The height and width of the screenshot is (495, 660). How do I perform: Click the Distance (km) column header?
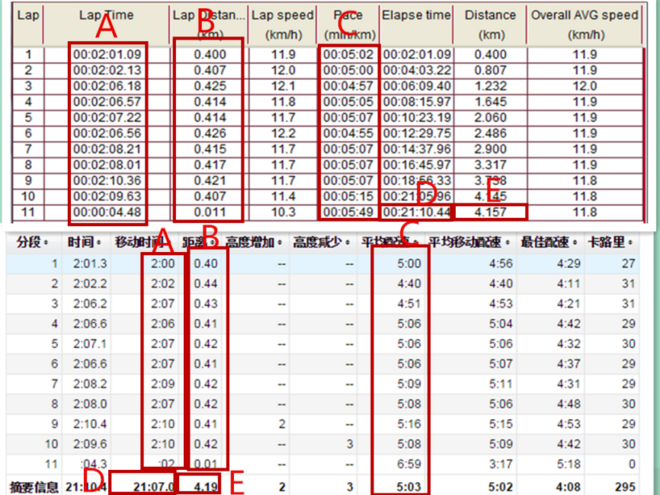[x=490, y=23]
